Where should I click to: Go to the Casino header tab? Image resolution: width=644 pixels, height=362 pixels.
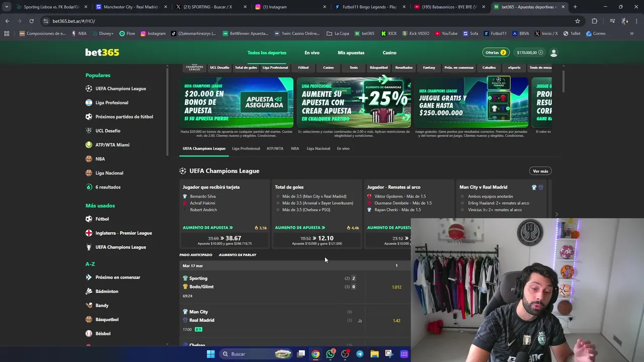pos(389,52)
